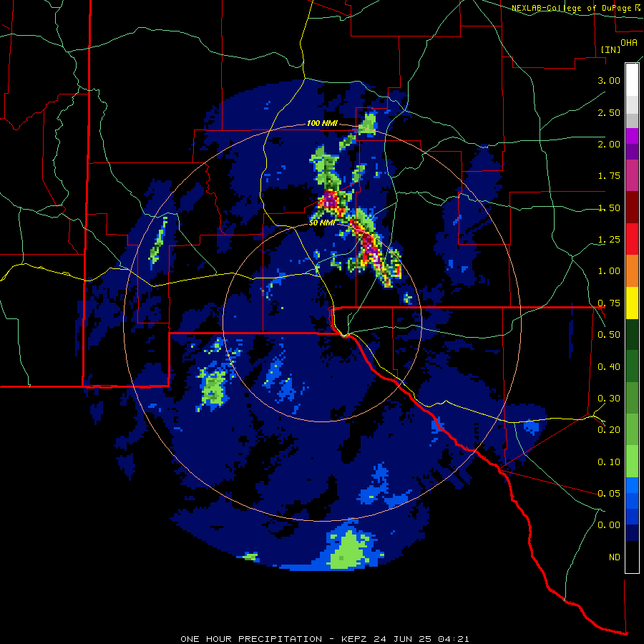Click the 50 NMI range ring label
The image size is (644, 644).
[322, 223]
